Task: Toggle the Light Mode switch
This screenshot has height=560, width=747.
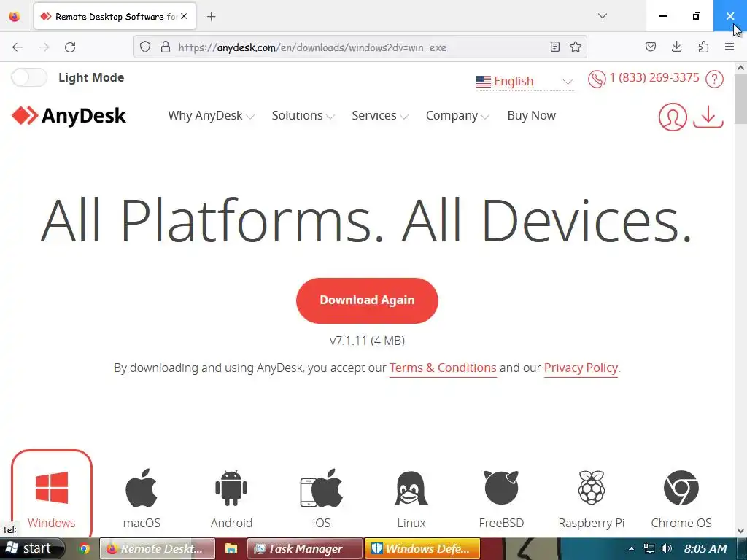Action: 29,77
